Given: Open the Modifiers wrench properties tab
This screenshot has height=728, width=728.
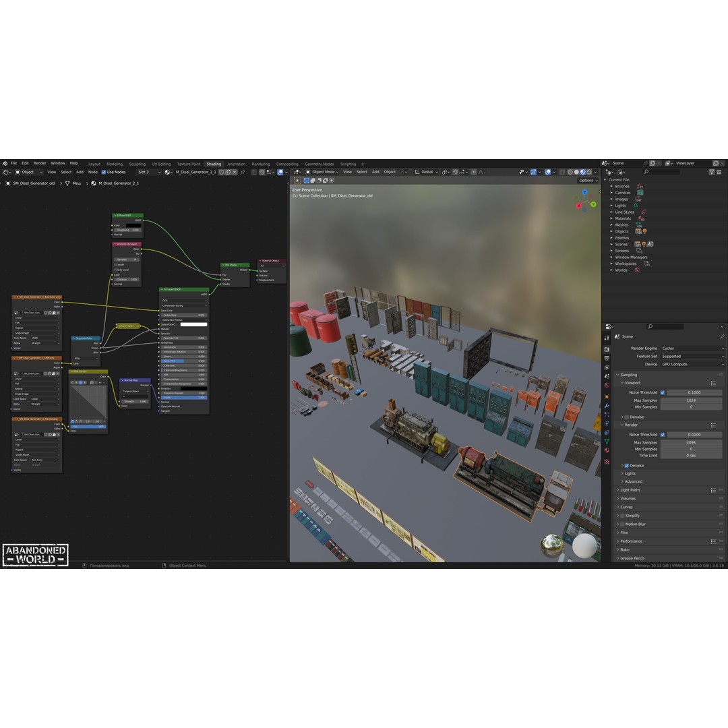Looking at the screenshot, I should (607, 405).
